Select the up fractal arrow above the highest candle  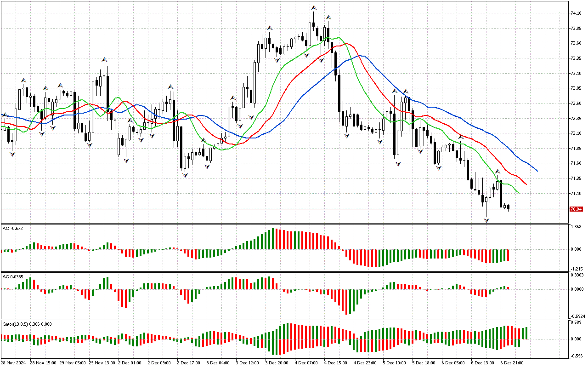coord(314,7)
